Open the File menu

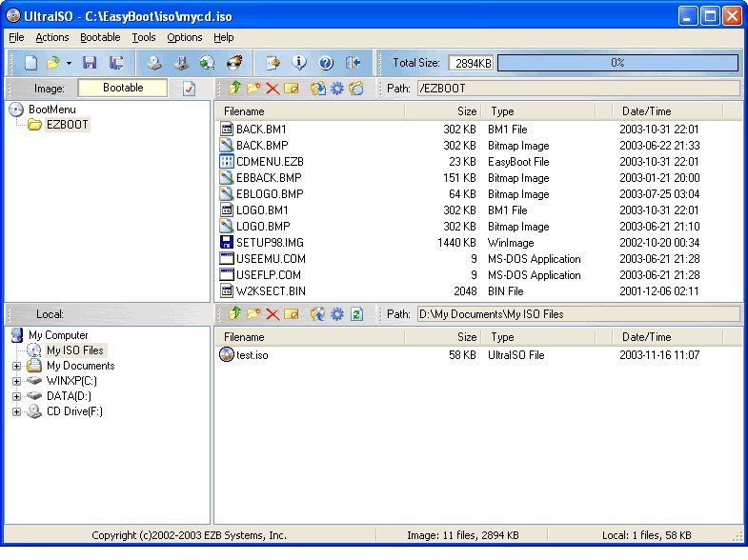pos(16,37)
